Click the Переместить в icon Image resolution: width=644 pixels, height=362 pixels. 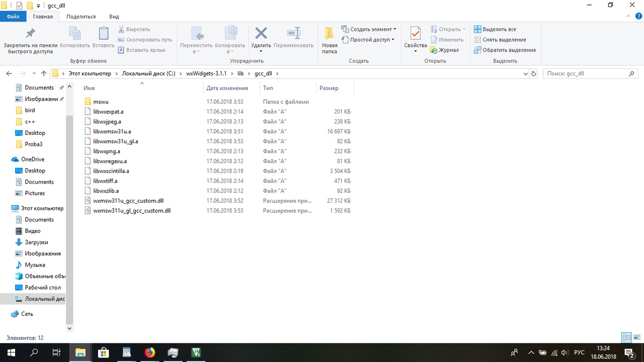[x=196, y=33]
